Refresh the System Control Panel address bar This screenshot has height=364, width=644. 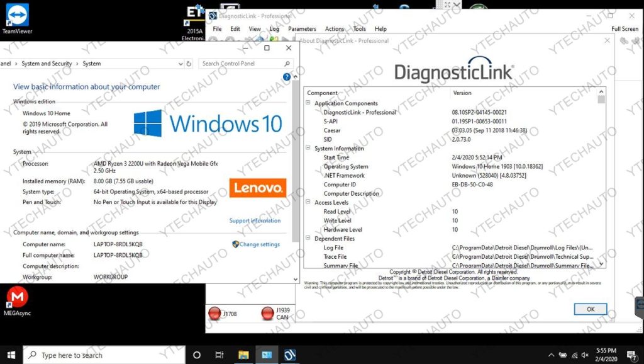pos(189,64)
